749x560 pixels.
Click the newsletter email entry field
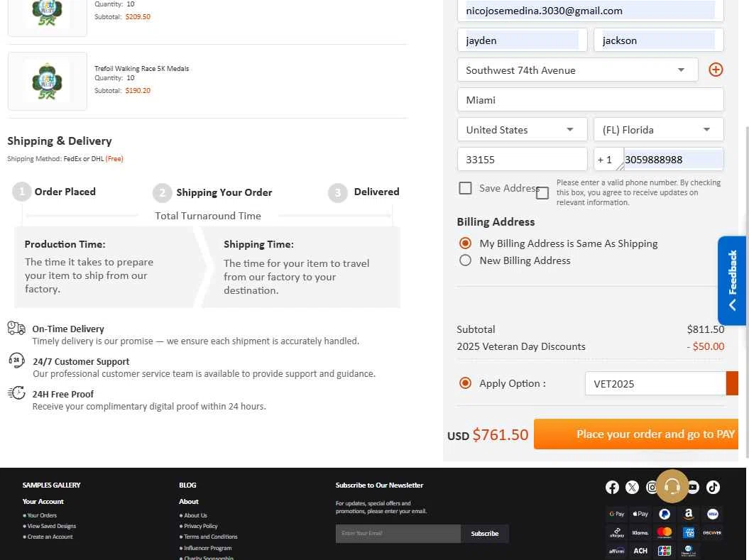tap(398, 533)
